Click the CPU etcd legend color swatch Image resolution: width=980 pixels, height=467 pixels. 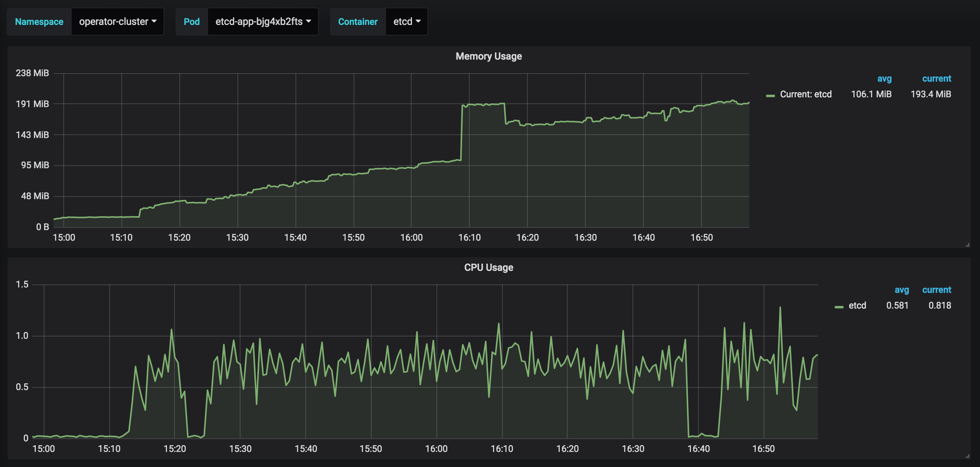pos(839,307)
